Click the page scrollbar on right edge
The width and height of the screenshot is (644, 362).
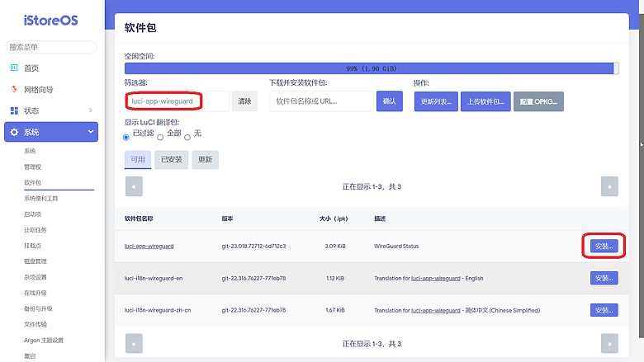point(642,176)
